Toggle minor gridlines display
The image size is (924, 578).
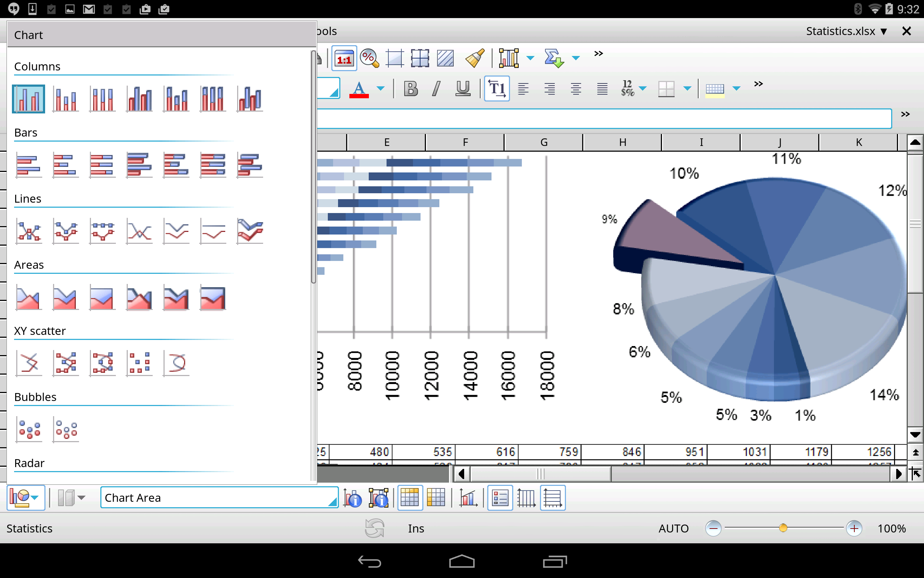tap(436, 498)
